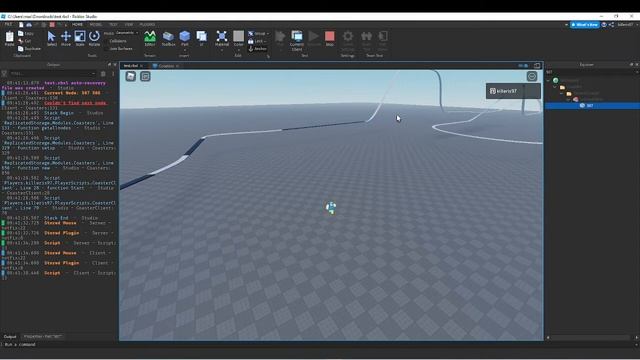640x360 pixels.
Task: Insert a Part with the cube icon
Action: point(184,36)
